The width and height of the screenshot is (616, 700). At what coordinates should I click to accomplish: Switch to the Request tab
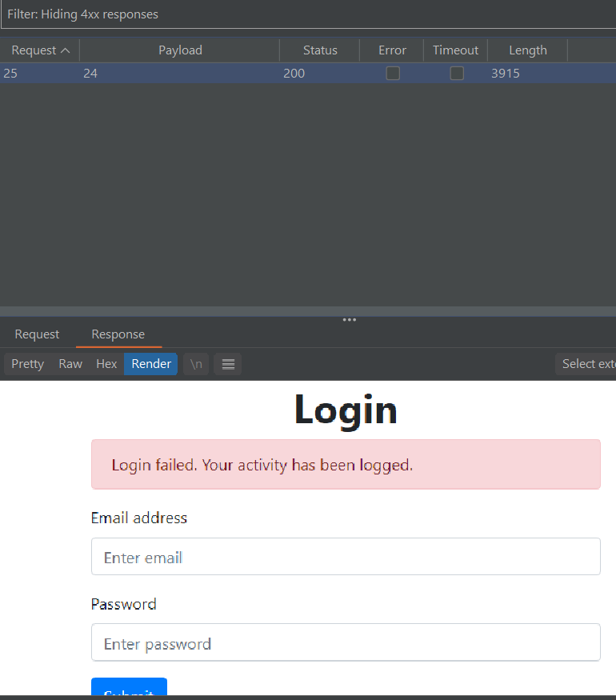point(37,334)
